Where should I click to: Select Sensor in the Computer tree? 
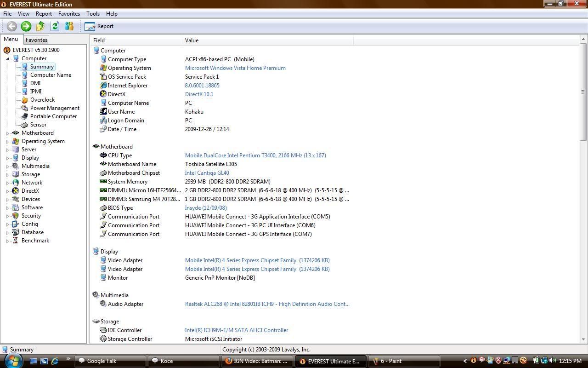[x=38, y=125]
